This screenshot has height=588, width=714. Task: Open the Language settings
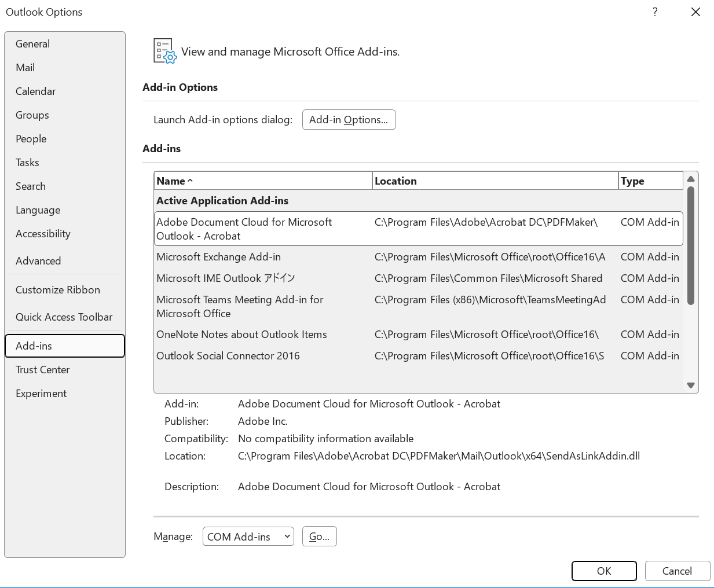pyautogui.click(x=65, y=210)
